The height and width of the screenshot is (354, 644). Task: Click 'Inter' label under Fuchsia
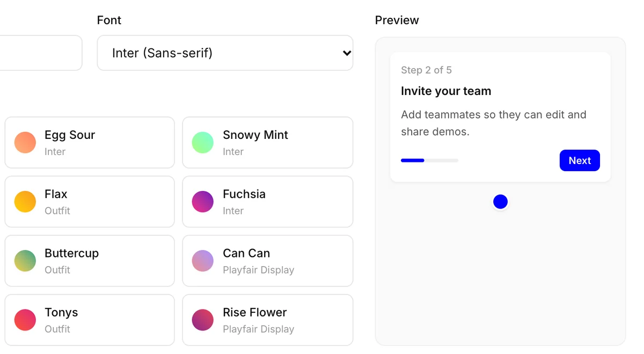(x=233, y=211)
